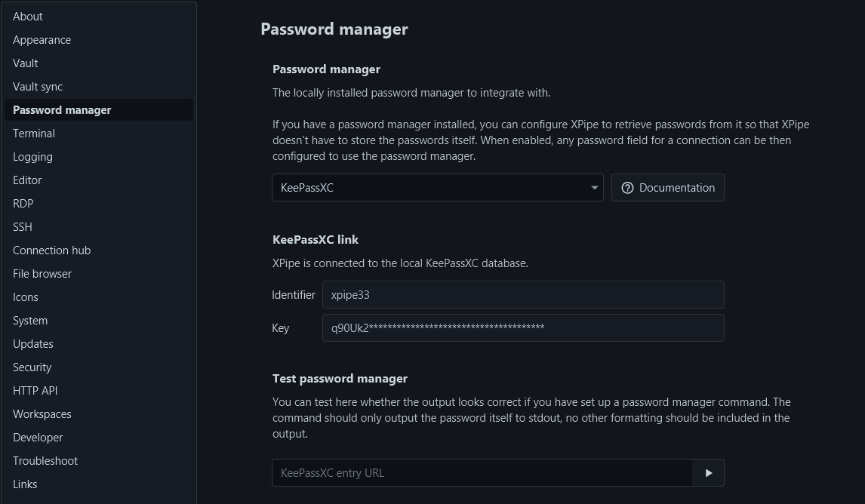Open the Documentation button
The image size is (865, 504).
(x=667, y=188)
